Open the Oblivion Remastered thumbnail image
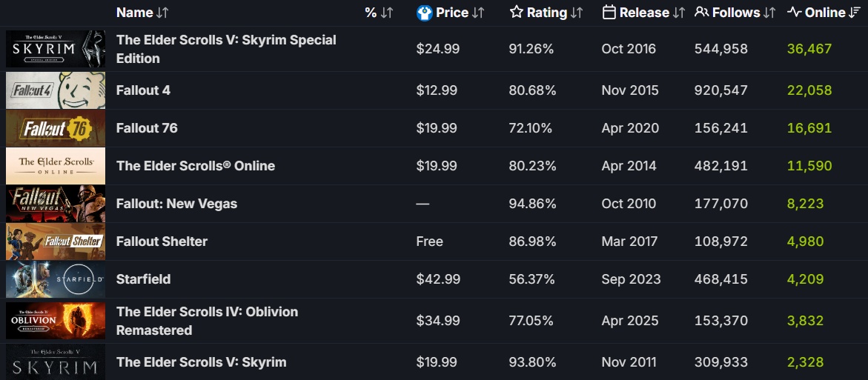This screenshot has width=868, height=380. [56, 321]
